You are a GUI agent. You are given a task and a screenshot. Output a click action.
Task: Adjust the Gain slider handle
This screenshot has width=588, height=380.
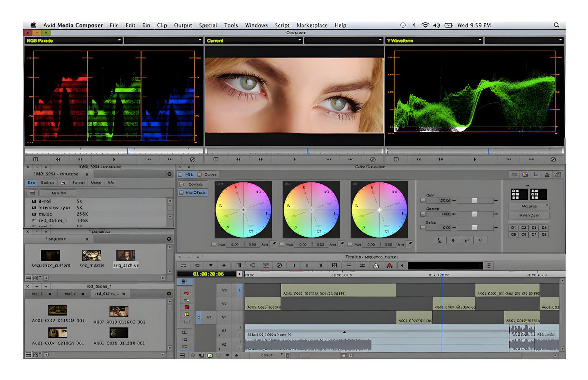click(x=475, y=200)
